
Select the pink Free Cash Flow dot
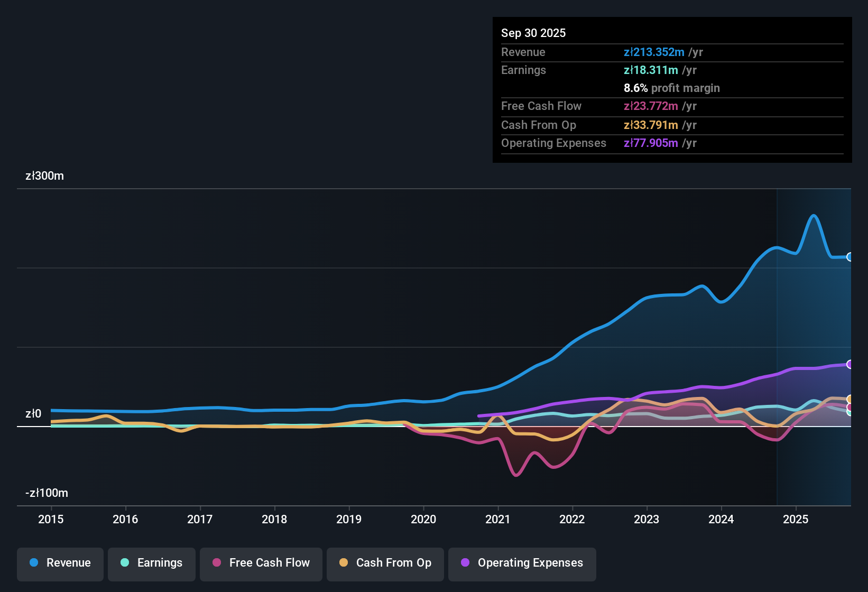(x=216, y=563)
